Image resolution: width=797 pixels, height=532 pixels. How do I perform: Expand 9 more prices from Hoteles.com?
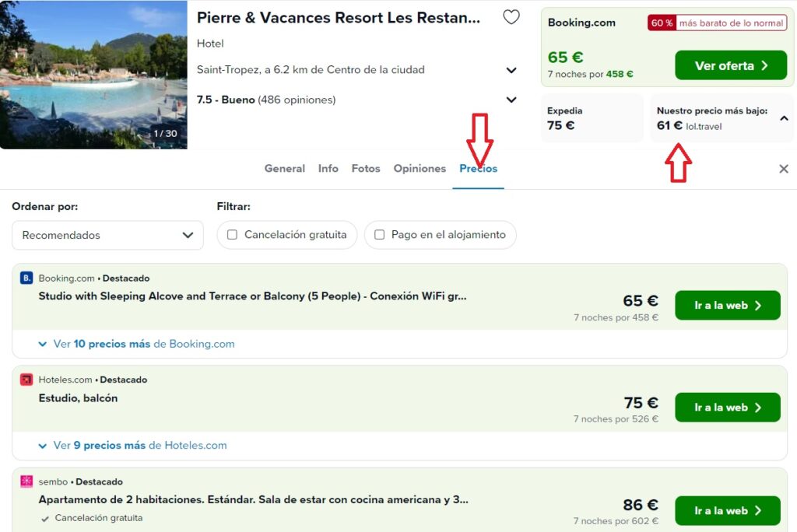click(132, 446)
